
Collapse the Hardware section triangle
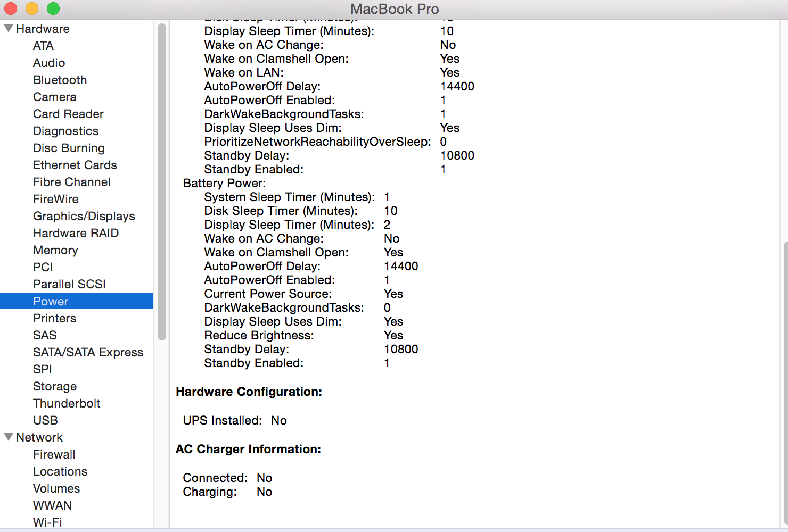9,29
